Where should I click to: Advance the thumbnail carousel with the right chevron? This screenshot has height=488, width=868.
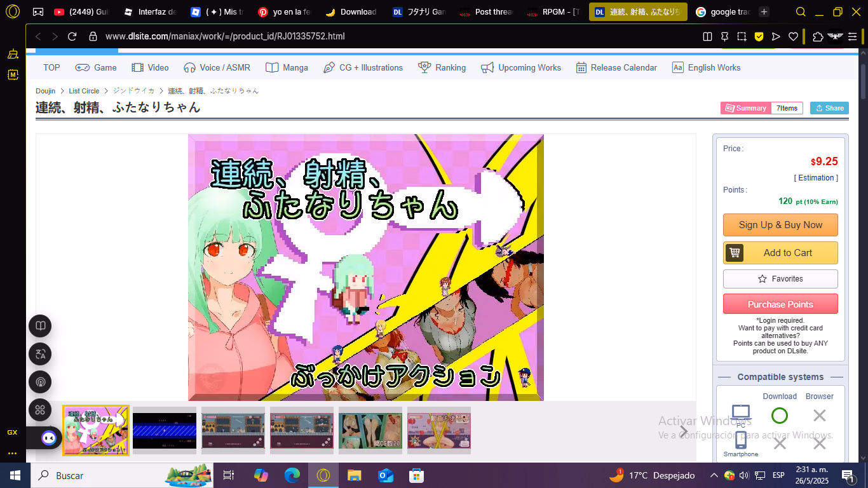[x=684, y=431]
